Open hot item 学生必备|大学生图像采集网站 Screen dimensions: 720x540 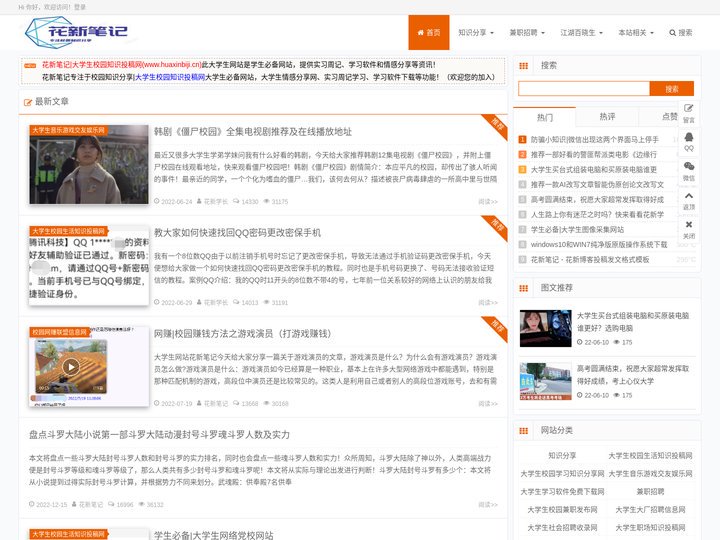(x=577, y=230)
